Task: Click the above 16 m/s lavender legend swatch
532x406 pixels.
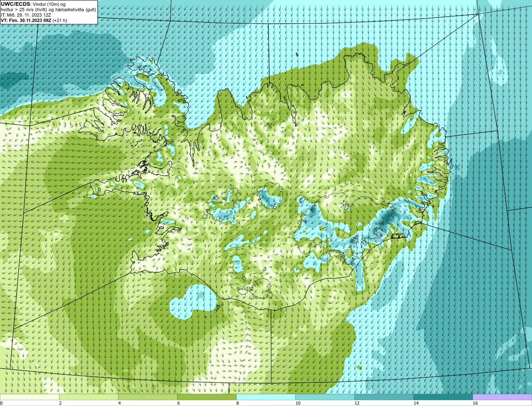Action: pos(502,397)
